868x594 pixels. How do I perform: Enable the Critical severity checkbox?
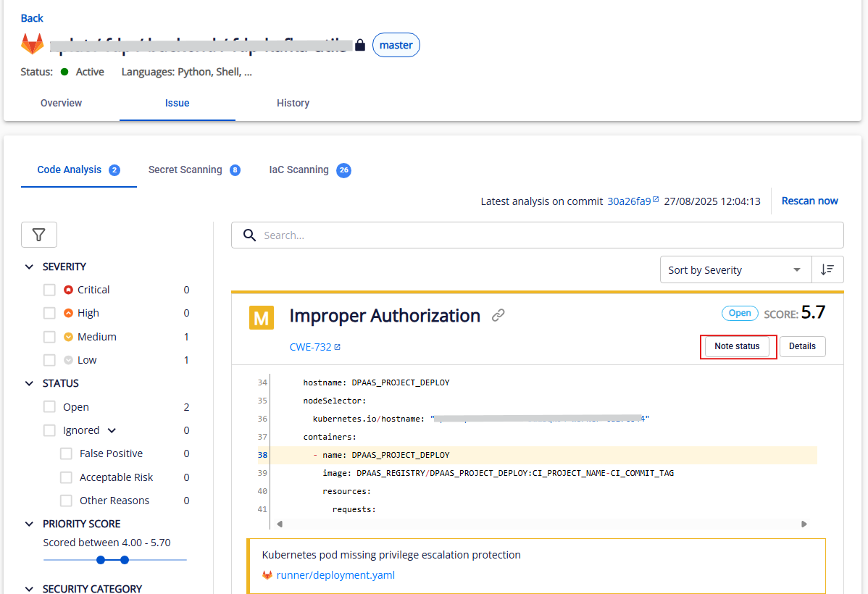click(49, 290)
